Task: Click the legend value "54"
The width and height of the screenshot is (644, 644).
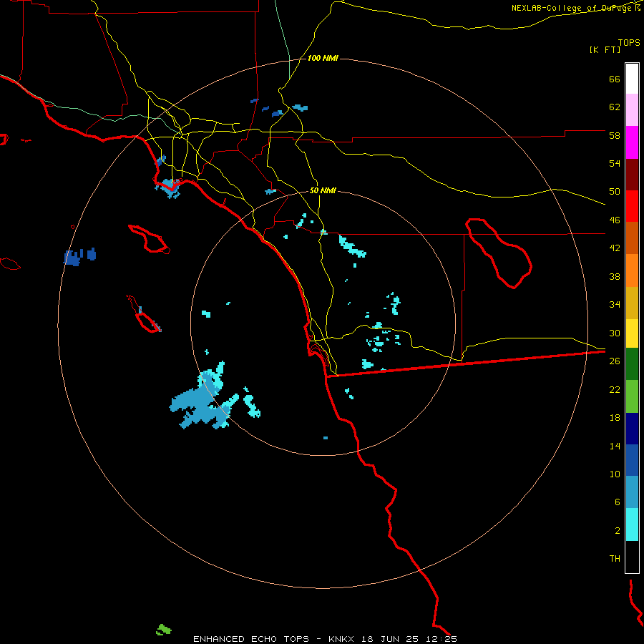Action: (x=615, y=163)
